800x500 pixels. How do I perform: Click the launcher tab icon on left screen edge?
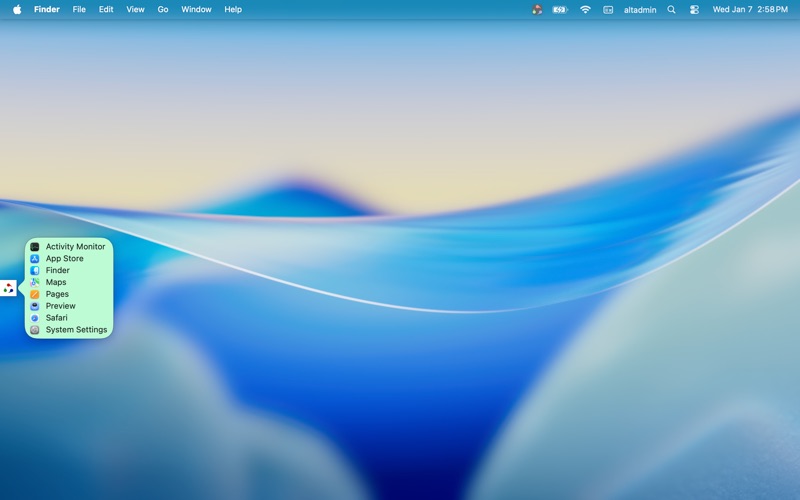(x=8, y=288)
